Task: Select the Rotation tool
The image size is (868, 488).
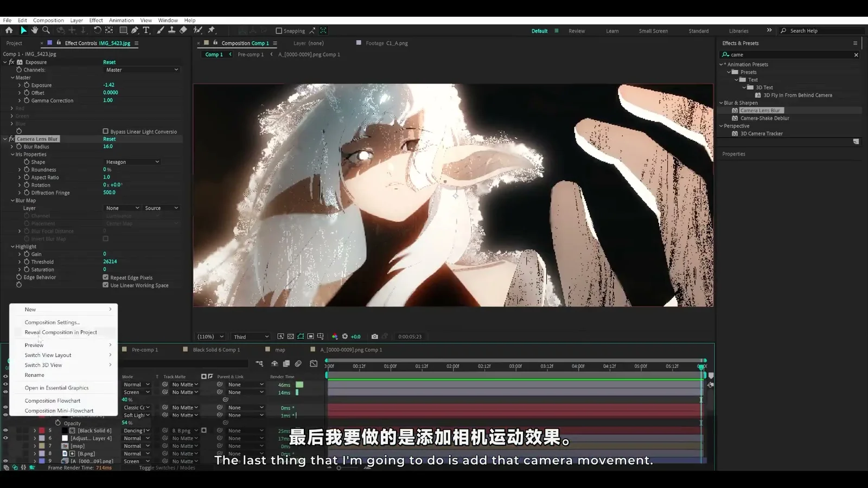Action: pyautogui.click(x=97, y=30)
